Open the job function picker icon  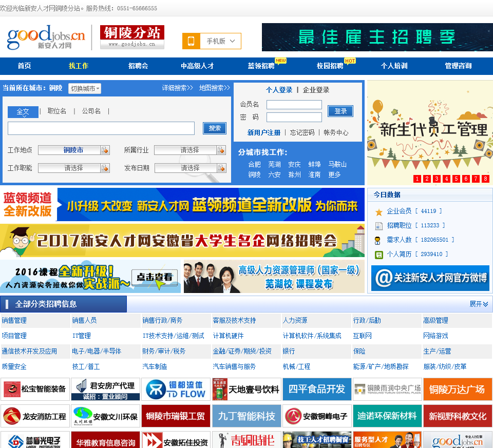click(105, 168)
